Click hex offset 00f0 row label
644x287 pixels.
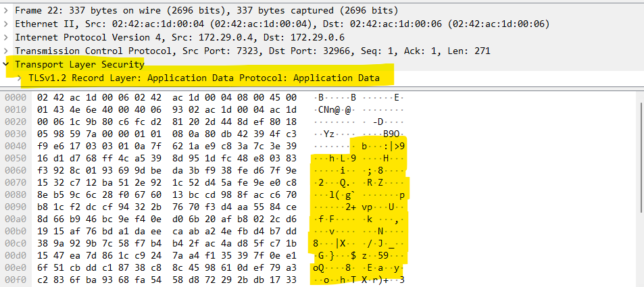click(14, 280)
